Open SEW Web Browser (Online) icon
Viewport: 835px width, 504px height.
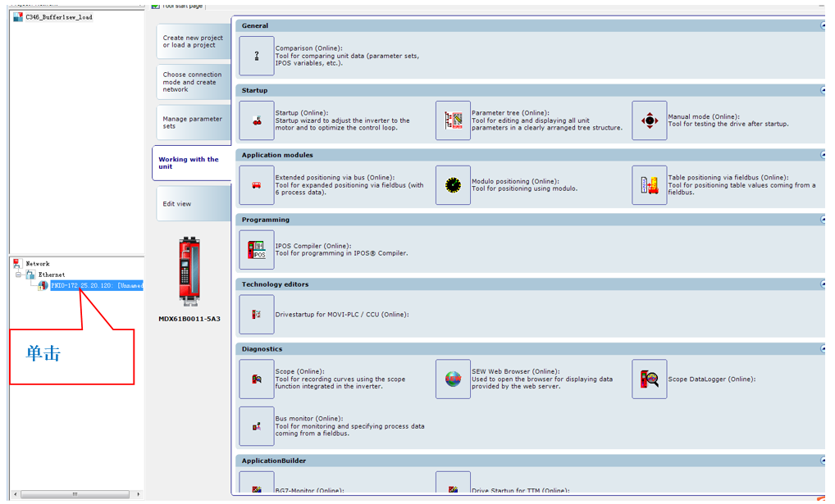(x=453, y=379)
